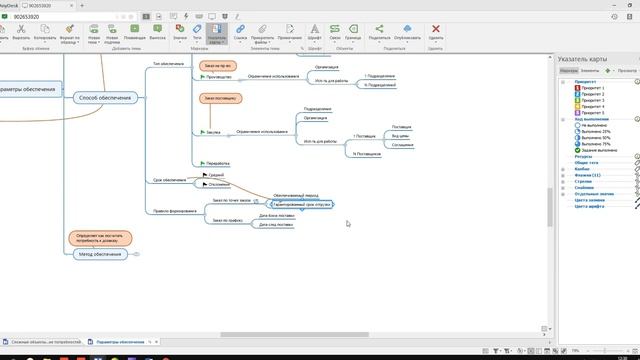Screen dimensions: 640x360
Task: Open the AnyDesk chat icon
Action: click(173, 16)
